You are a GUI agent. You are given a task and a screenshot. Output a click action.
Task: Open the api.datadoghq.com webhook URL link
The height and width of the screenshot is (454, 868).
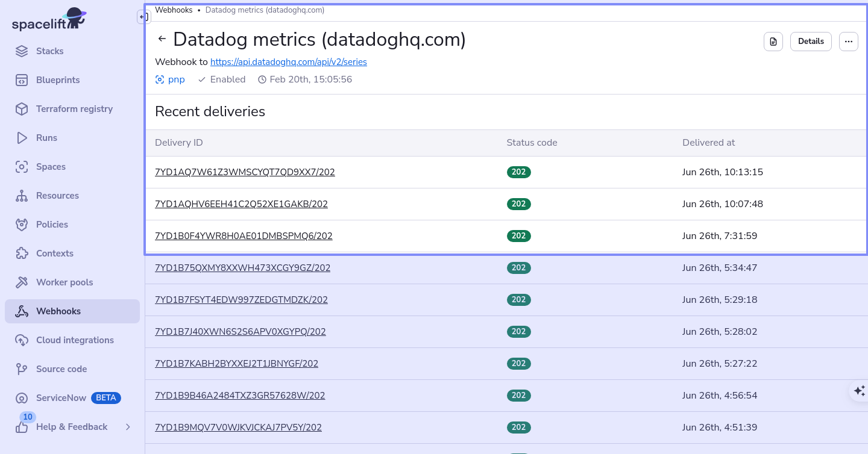coord(288,62)
